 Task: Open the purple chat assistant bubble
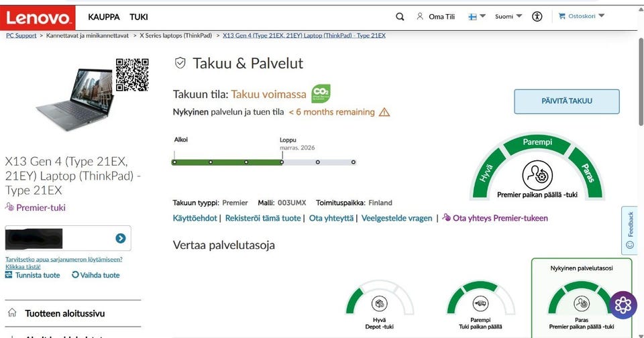623,304
